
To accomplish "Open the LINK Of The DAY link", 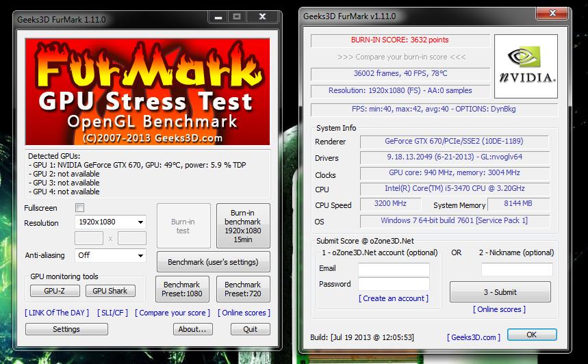I will coord(57,313).
